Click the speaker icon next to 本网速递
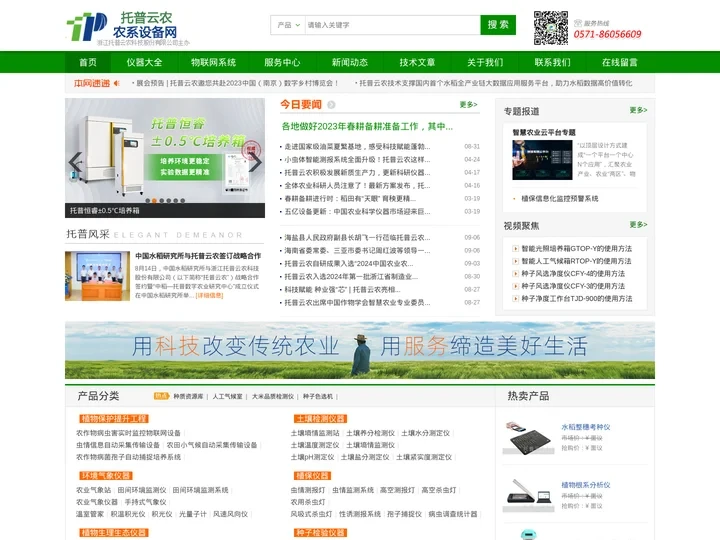Screen dimensions: 720x540 click(117, 83)
